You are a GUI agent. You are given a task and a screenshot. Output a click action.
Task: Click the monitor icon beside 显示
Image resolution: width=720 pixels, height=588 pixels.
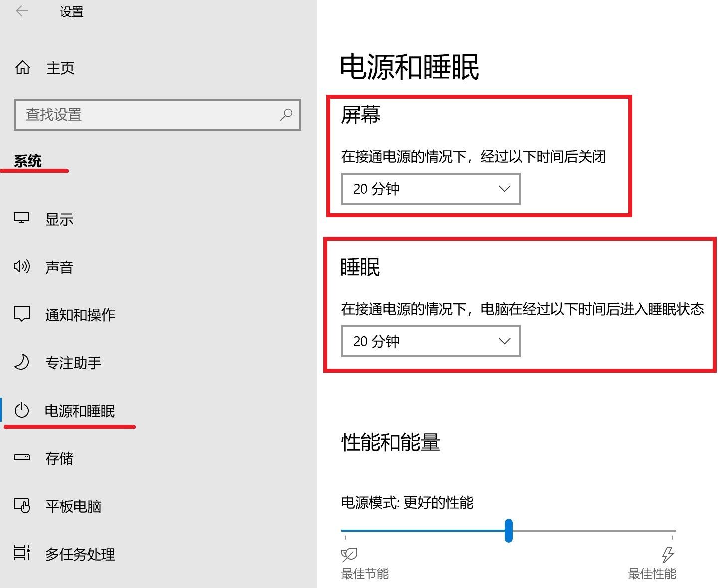[x=21, y=218]
